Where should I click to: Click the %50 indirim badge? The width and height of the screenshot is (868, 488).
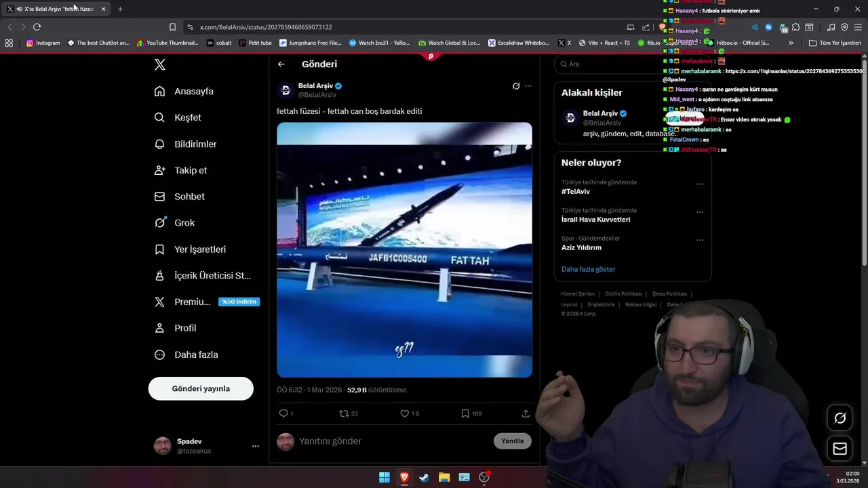point(239,302)
